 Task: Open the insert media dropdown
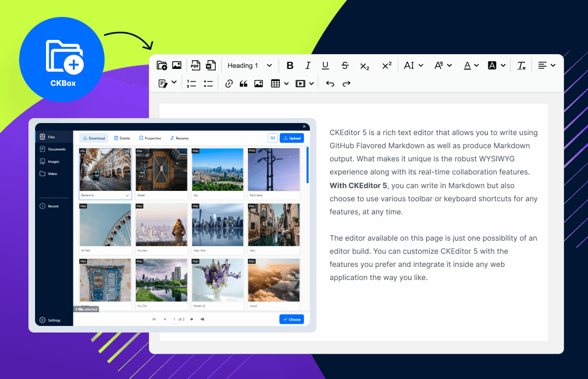coord(304,84)
